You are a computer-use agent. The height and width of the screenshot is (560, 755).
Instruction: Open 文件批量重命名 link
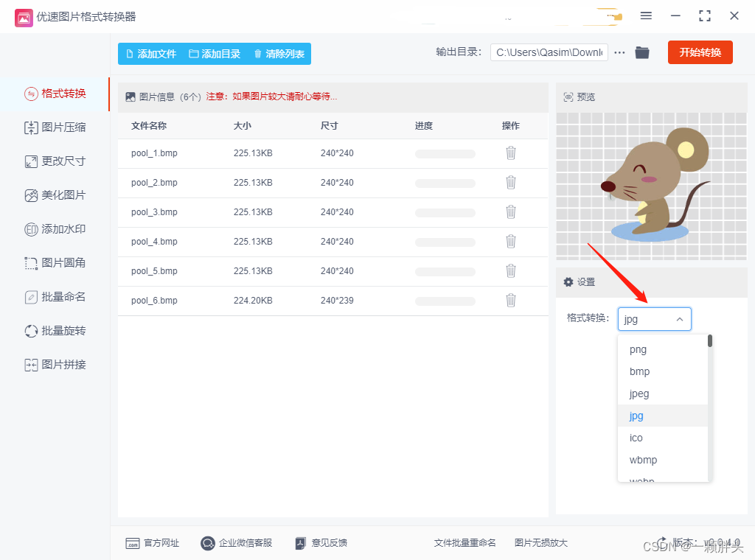pos(465,543)
